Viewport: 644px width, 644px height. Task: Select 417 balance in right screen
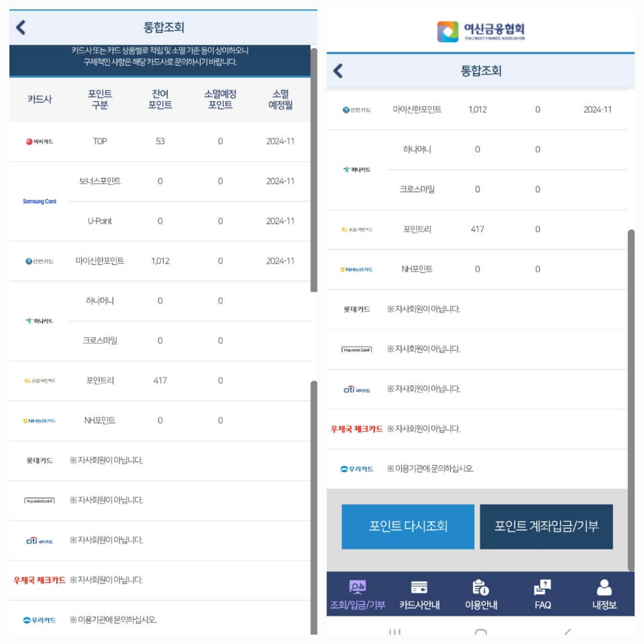[x=477, y=229]
